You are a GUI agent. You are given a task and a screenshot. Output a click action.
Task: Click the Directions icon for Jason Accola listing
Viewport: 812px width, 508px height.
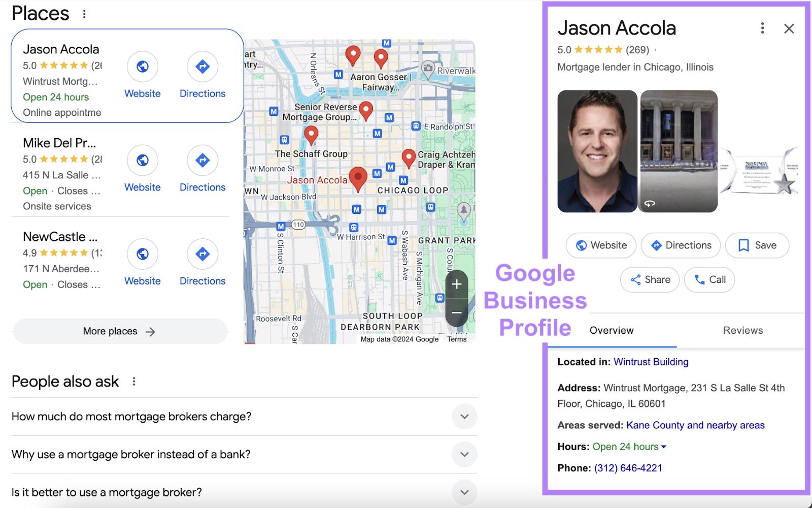(x=202, y=67)
